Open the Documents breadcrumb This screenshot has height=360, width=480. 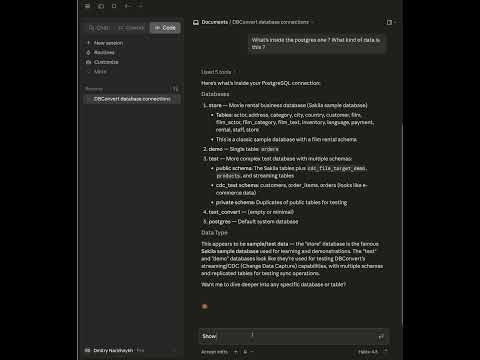coord(215,22)
